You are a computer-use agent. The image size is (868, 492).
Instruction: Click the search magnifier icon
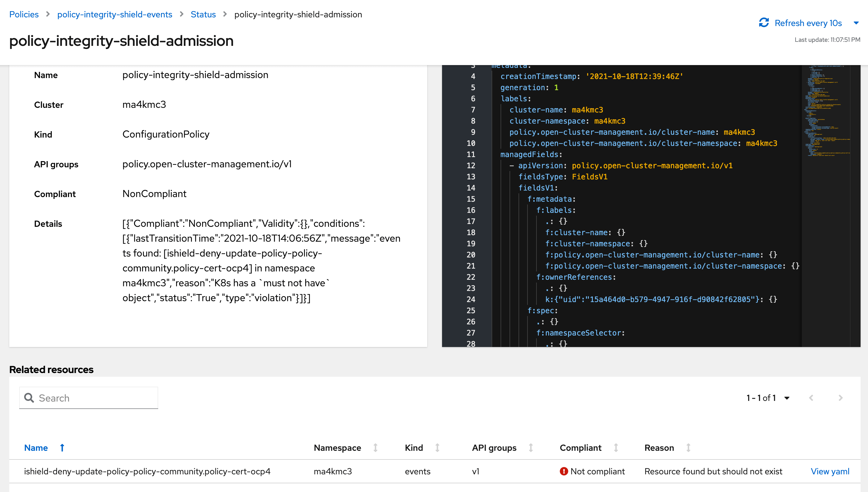pos(29,398)
